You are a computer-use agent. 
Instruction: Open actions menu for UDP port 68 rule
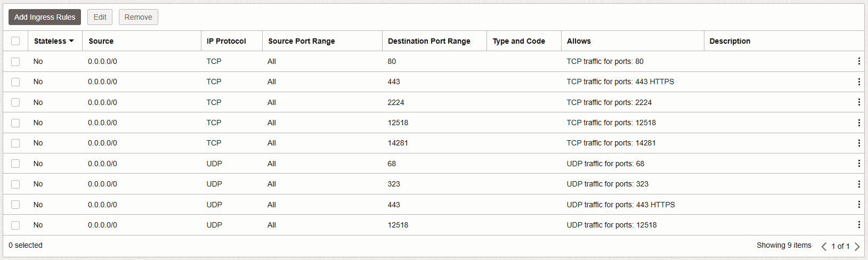[x=858, y=164]
